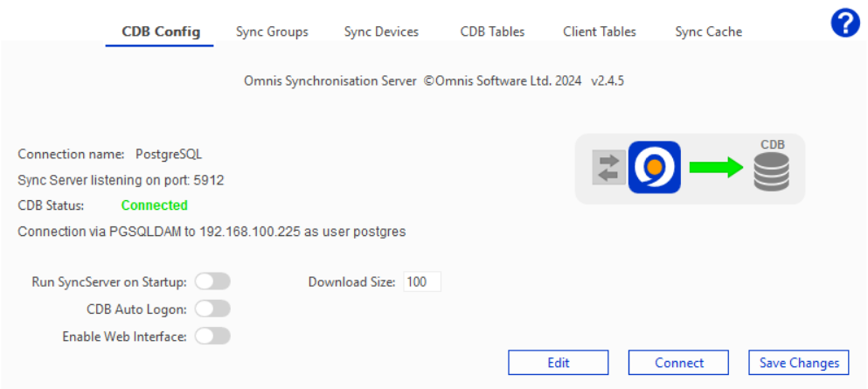Click the Sync Server listening port 5912 text
The image size is (868, 389).
click(122, 180)
